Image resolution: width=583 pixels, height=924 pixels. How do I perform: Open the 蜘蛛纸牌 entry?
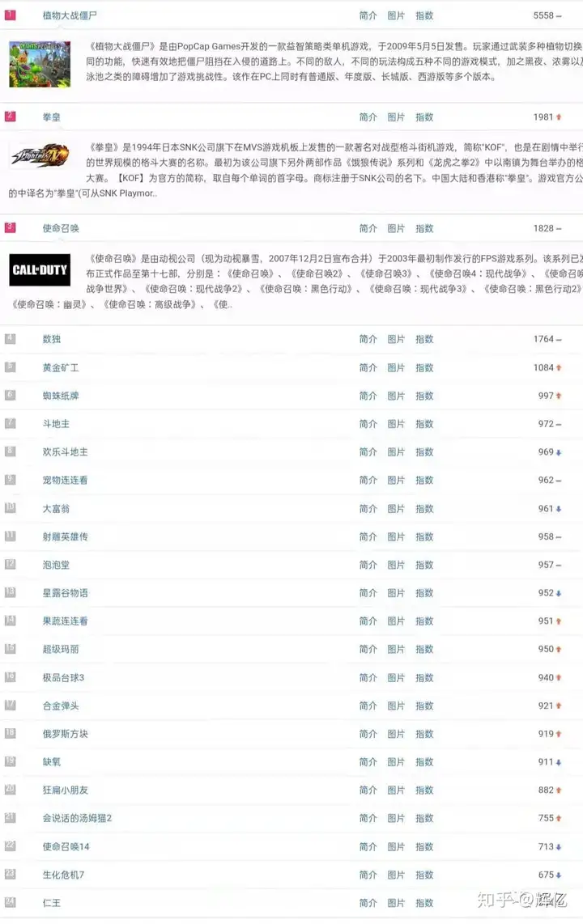point(61,396)
